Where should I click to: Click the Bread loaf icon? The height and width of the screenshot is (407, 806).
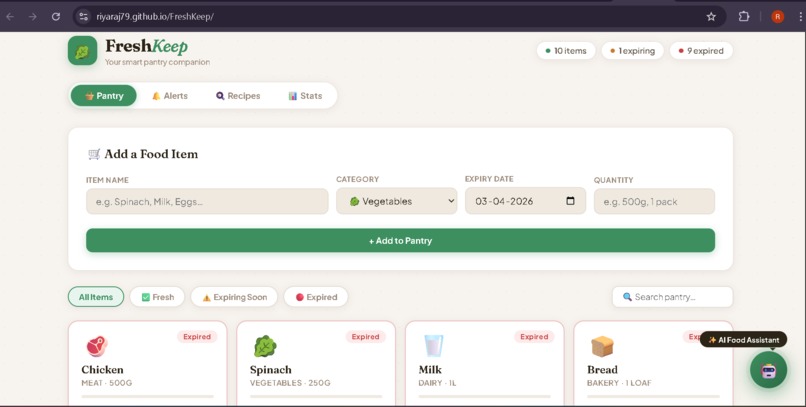click(602, 346)
